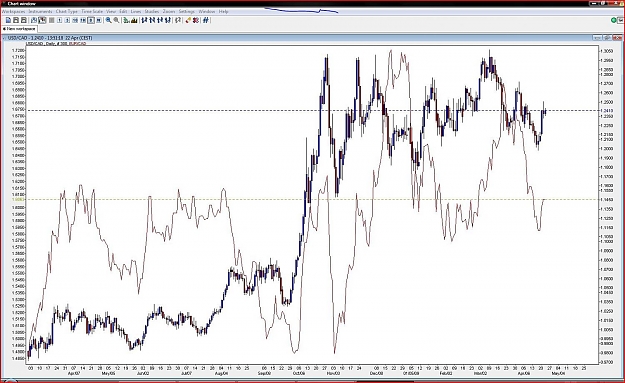
Task: Click the second disk icon (Save all)
Action: (24, 20)
